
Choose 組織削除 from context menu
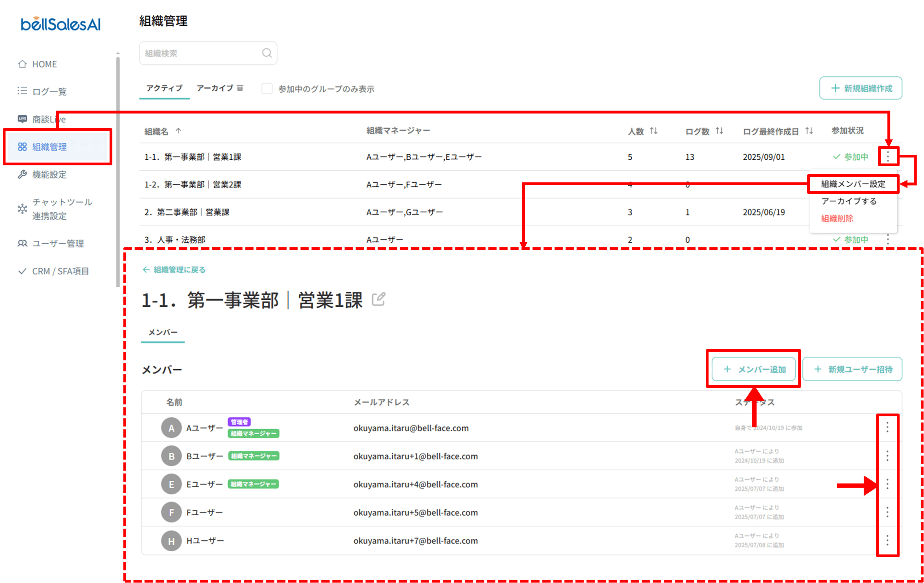pos(837,218)
